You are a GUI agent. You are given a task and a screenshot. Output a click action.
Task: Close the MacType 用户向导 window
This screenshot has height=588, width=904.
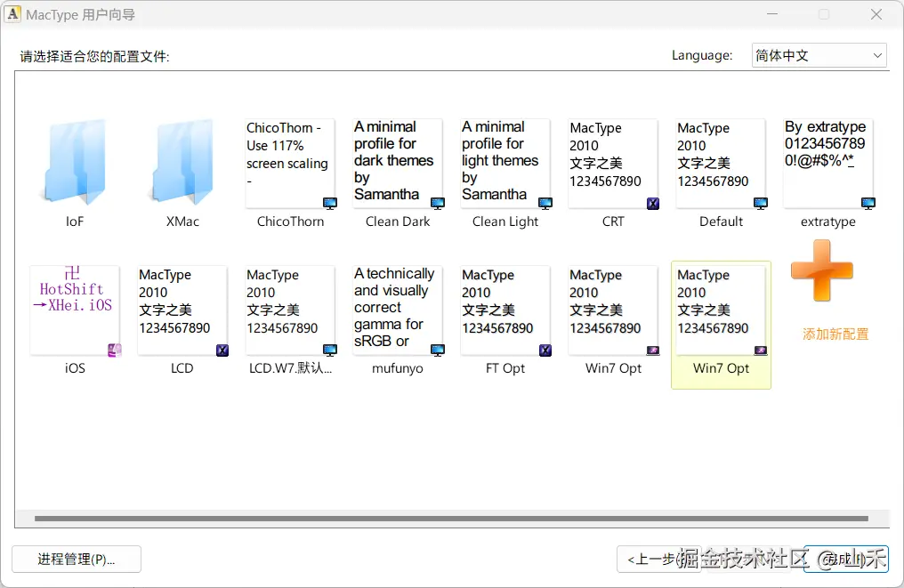coord(876,14)
